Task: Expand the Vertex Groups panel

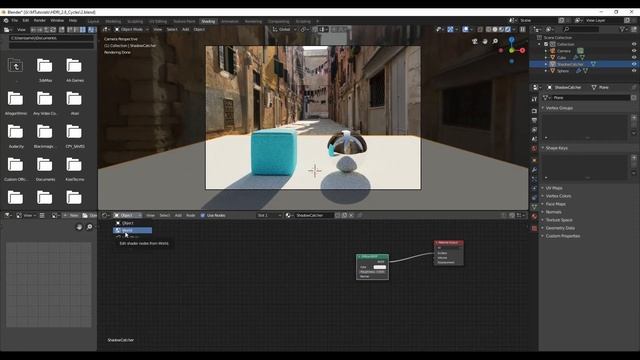Action: tap(559, 108)
